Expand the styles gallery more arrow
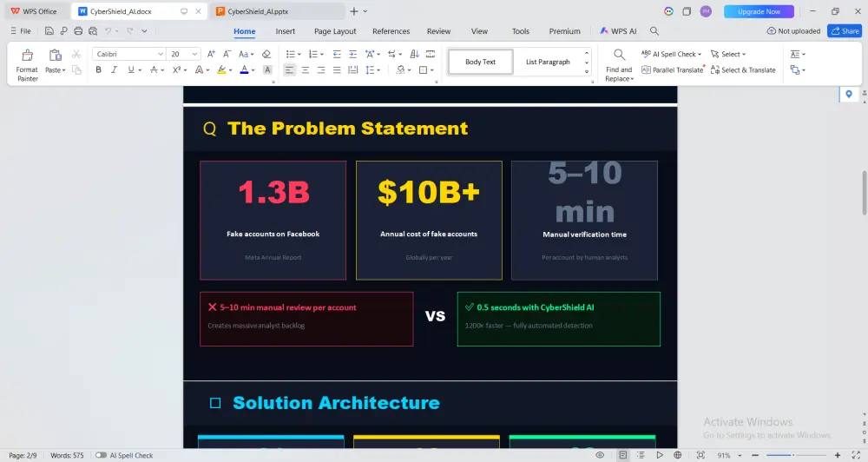The height and width of the screenshot is (462, 868). click(587, 71)
